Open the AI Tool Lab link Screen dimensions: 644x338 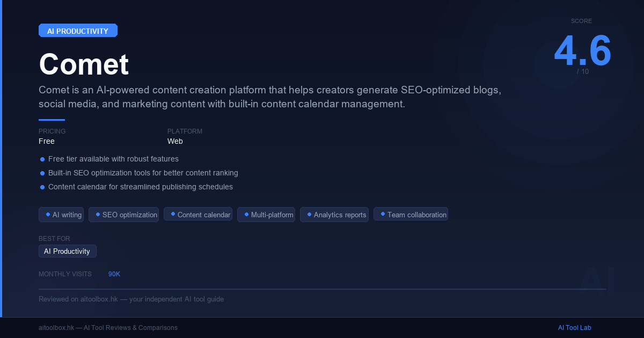574,328
